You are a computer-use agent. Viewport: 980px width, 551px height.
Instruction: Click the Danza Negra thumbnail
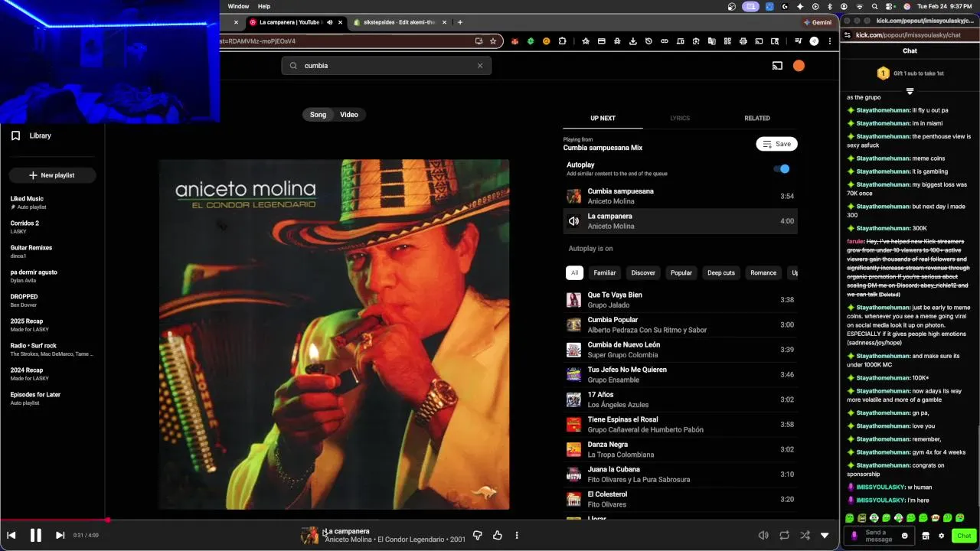point(573,449)
